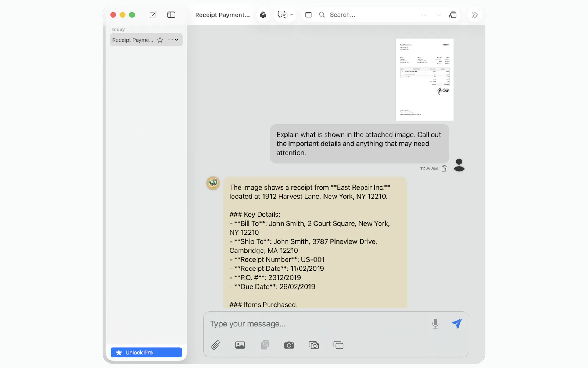Paste from clipboard with the clipboard icon

coord(265,345)
